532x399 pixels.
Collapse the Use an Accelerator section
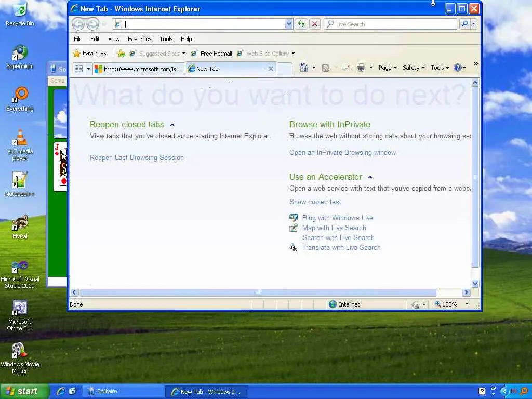[x=370, y=177]
